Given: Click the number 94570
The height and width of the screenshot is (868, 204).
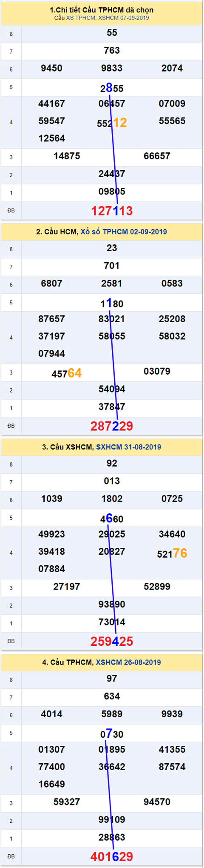Looking at the screenshot, I should [x=157, y=802].
